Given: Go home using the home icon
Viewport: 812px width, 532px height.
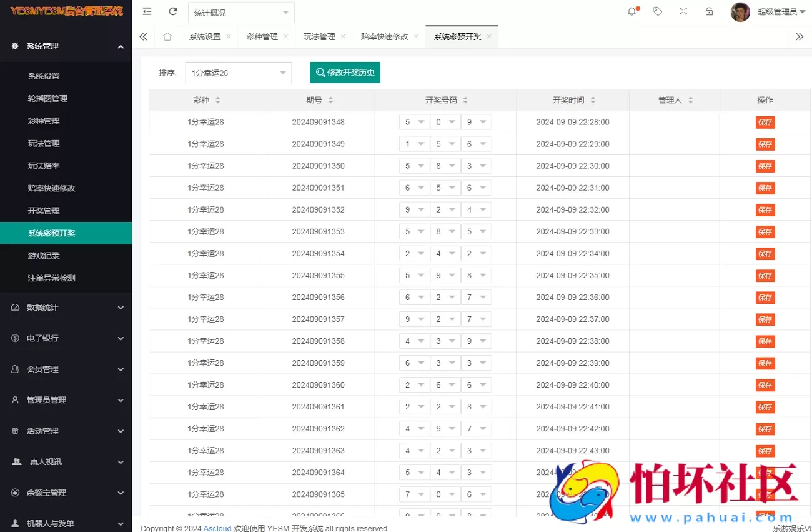Looking at the screenshot, I should click(x=167, y=36).
